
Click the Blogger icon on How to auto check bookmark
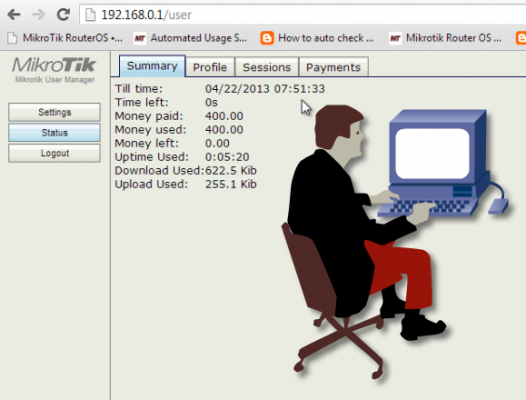click(x=267, y=38)
